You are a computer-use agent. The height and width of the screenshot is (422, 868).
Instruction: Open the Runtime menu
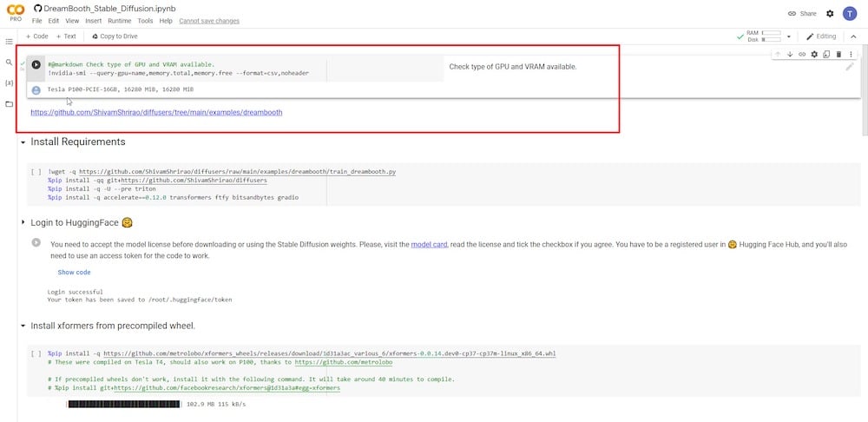pyautogui.click(x=120, y=21)
